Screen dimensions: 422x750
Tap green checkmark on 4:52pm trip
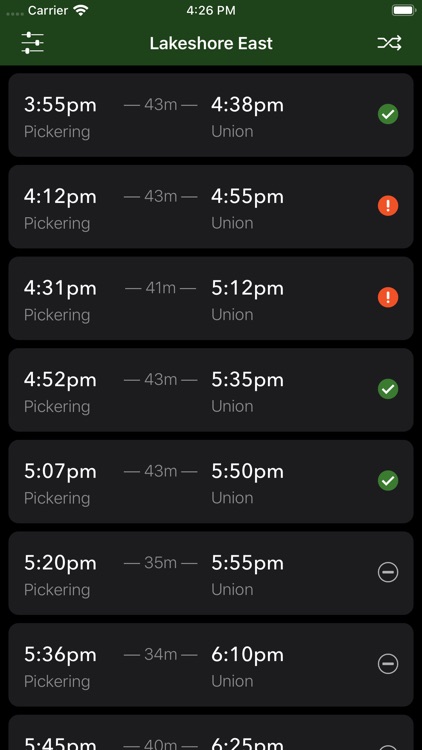pos(388,389)
